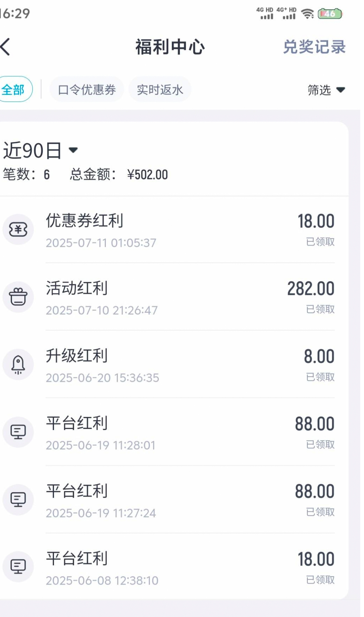Tap the coupon bonus ticket icon
The image size is (364, 617).
click(x=18, y=229)
